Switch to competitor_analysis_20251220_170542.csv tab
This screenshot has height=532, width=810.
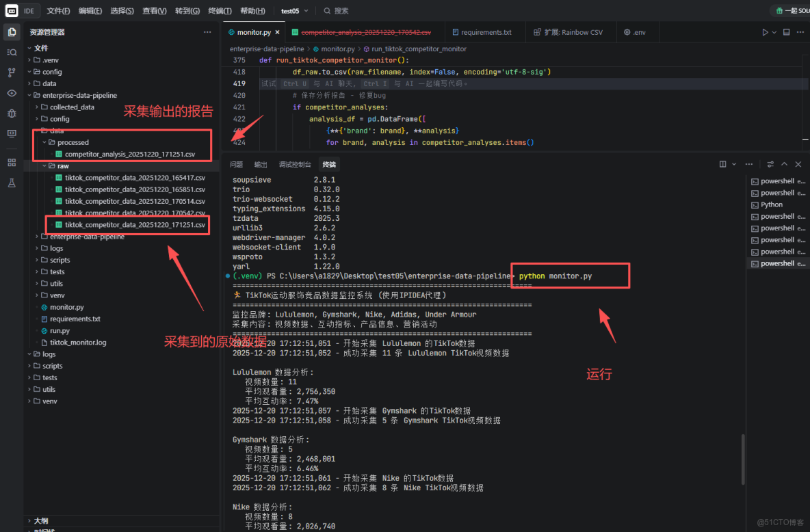coord(366,32)
